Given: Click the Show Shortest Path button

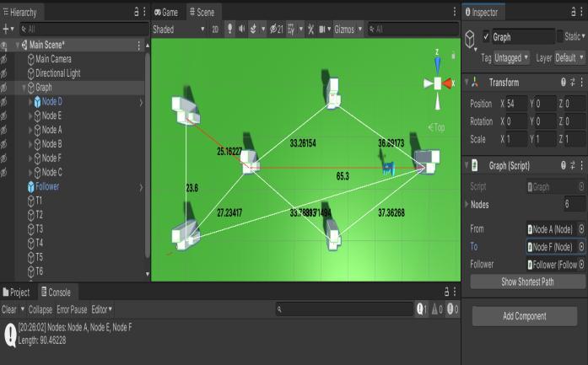Looking at the screenshot, I should 527,282.
